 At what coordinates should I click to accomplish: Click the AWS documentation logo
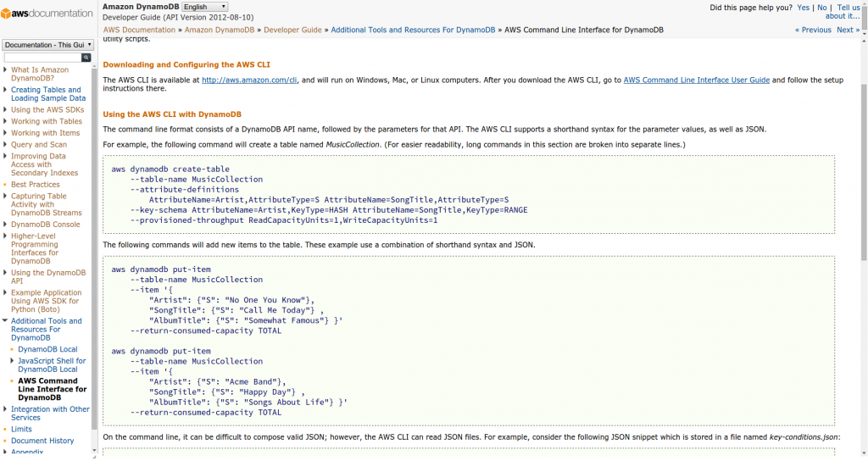tap(47, 14)
